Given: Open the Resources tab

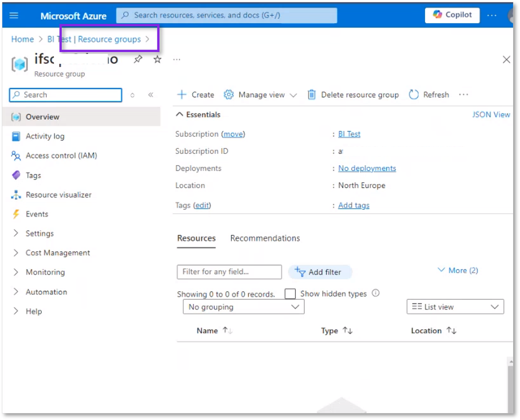Looking at the screenshot, I should 196,238.
